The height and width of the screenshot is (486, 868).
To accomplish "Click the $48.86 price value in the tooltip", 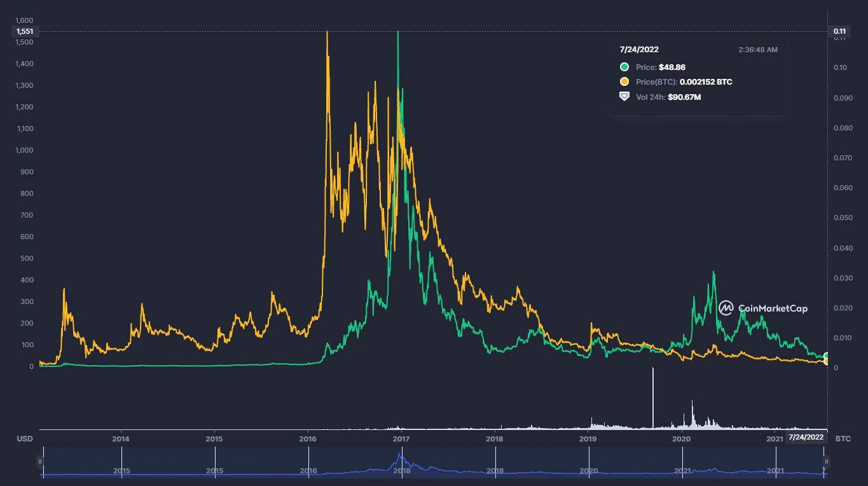I will click(x=672, y=67).
